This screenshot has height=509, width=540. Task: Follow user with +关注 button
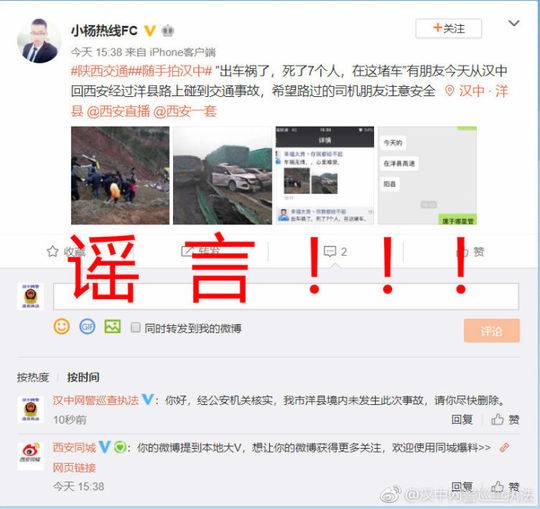click(x=448, y=28)
